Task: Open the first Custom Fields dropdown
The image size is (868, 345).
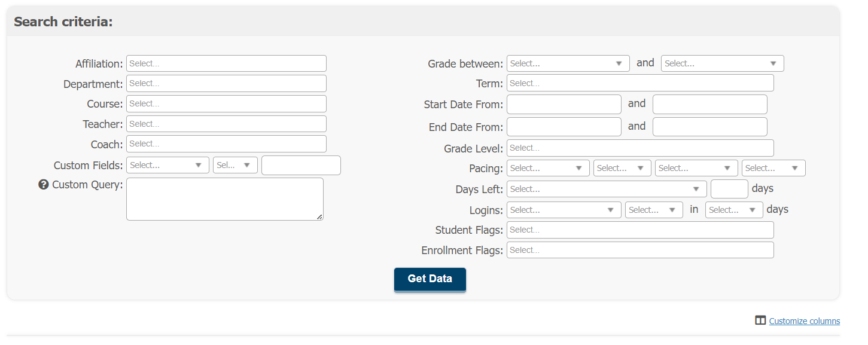Action: (x=167, y=165)
